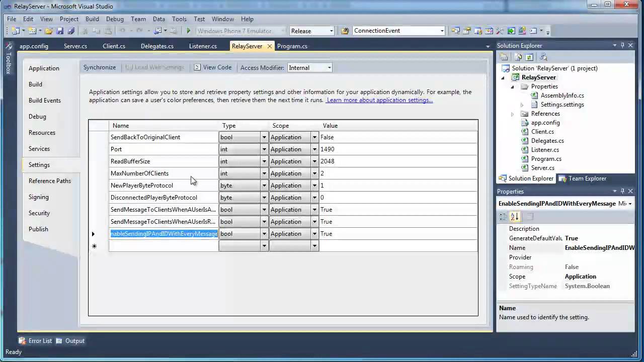The width and height of the screenshot is (644, 362).
Task: Click the Solution Explorer toolbar window icon
Action: tap(455, 31)
